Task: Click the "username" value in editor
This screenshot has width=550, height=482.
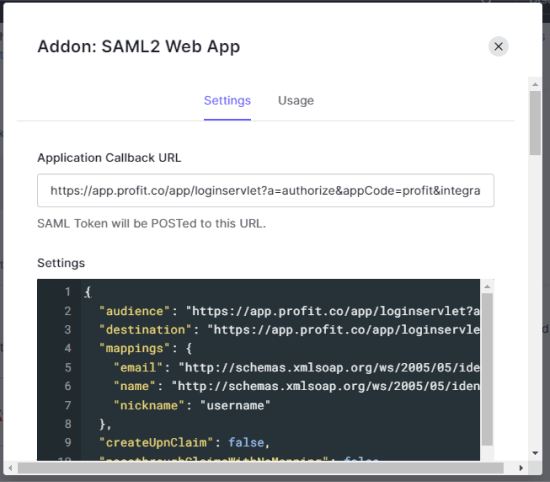Action: pyautogui.click(x=235, y=406)
